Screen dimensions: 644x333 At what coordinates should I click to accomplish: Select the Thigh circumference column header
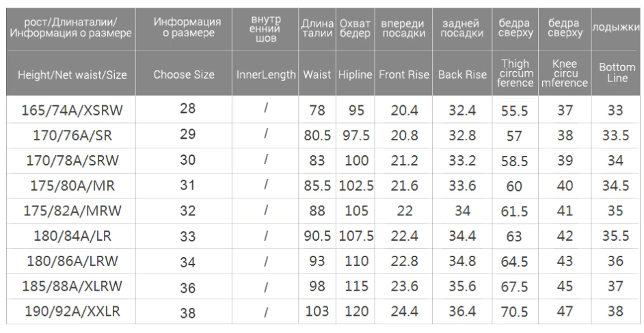516,74
